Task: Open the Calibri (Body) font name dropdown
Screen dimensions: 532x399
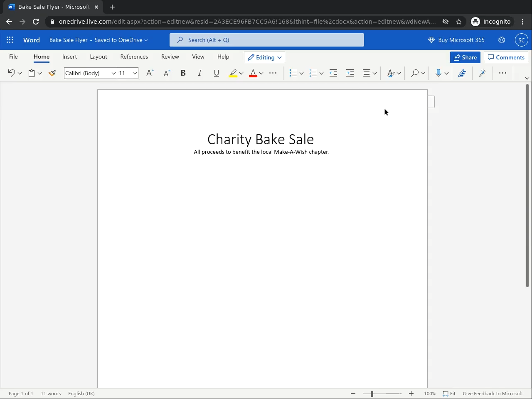Action: (x=90, y=73)
